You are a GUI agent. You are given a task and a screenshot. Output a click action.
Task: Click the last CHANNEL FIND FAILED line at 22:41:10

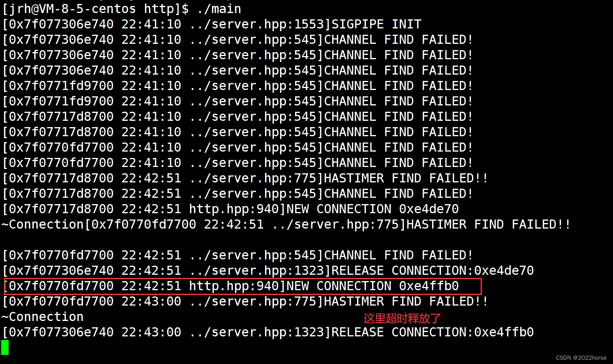coord(237,163)
